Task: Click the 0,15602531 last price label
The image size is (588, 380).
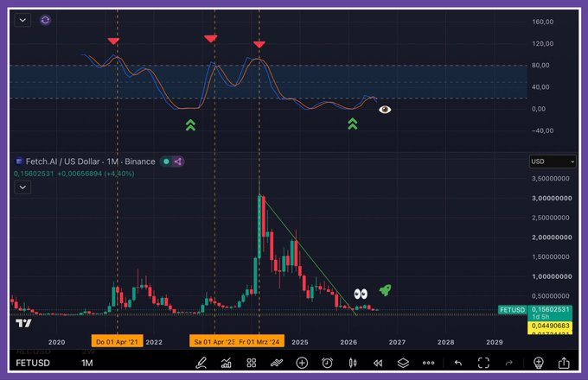Action: point(550,310)
